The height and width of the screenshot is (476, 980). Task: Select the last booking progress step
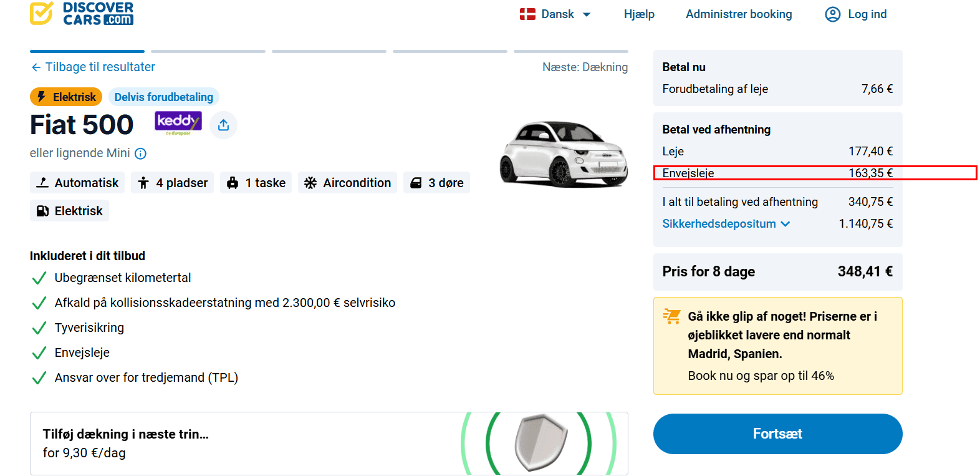(571, 51)
